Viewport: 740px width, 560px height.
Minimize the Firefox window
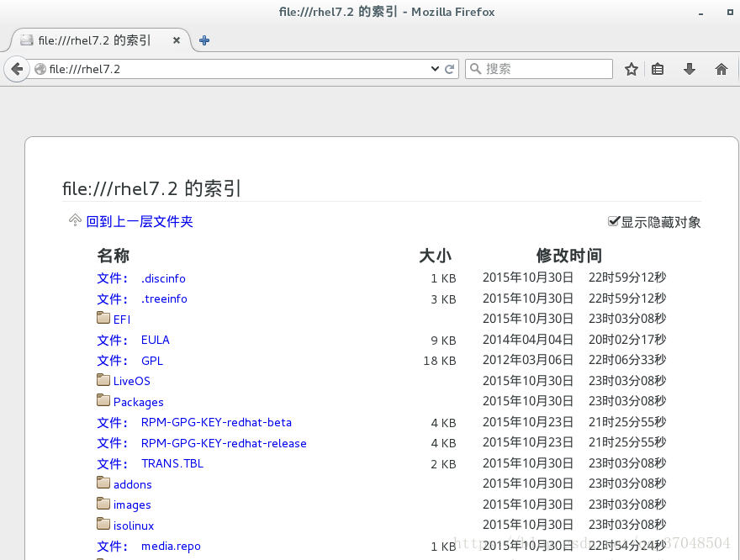[700, 13]
